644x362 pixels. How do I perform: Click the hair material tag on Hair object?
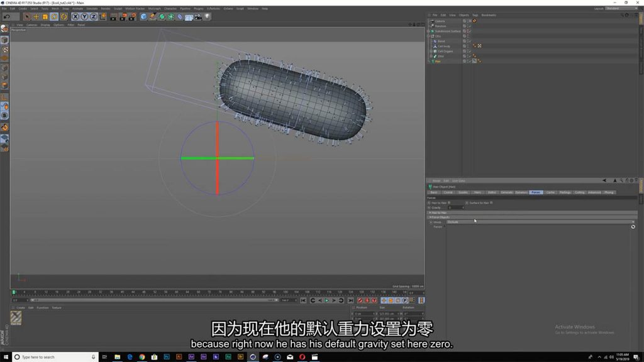coord(474,61)
